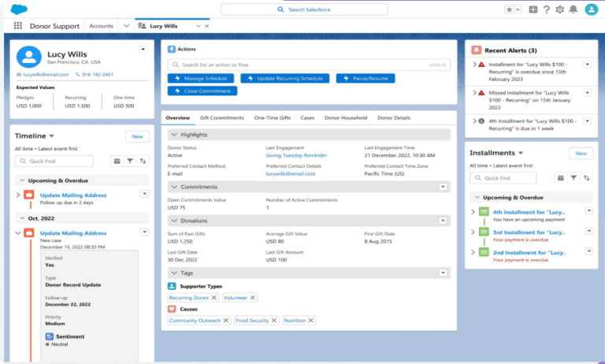Remove the Food Security tag

point(274,321)
